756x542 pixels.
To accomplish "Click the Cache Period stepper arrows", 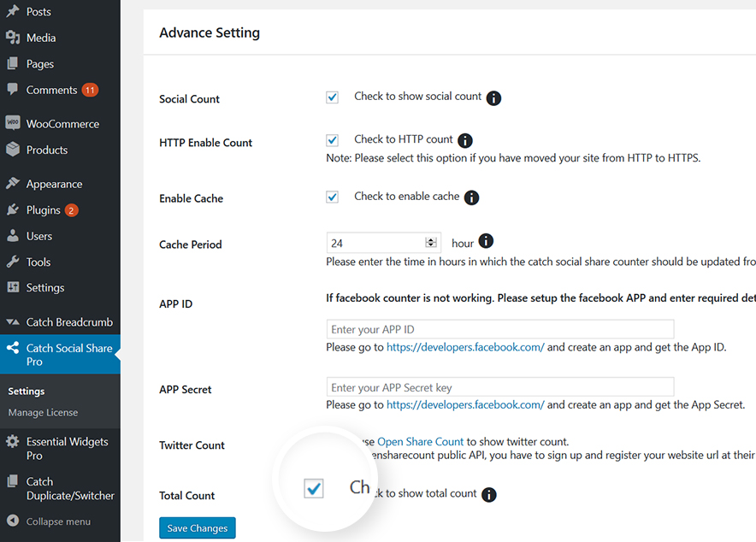I will [431, 242].
